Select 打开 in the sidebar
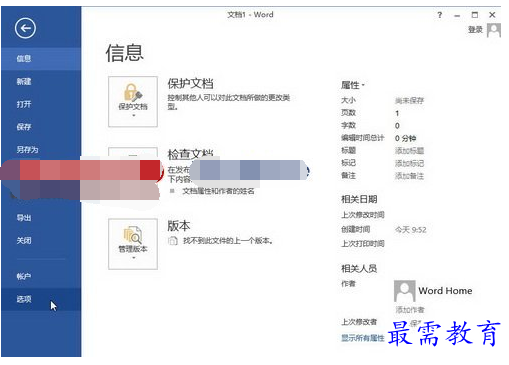509x365 pixels. (41, 104)
